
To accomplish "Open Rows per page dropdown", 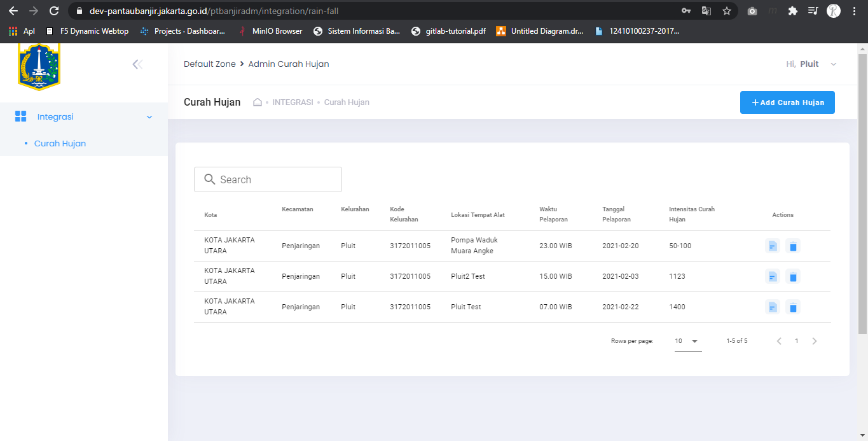I will coord(687,341).
